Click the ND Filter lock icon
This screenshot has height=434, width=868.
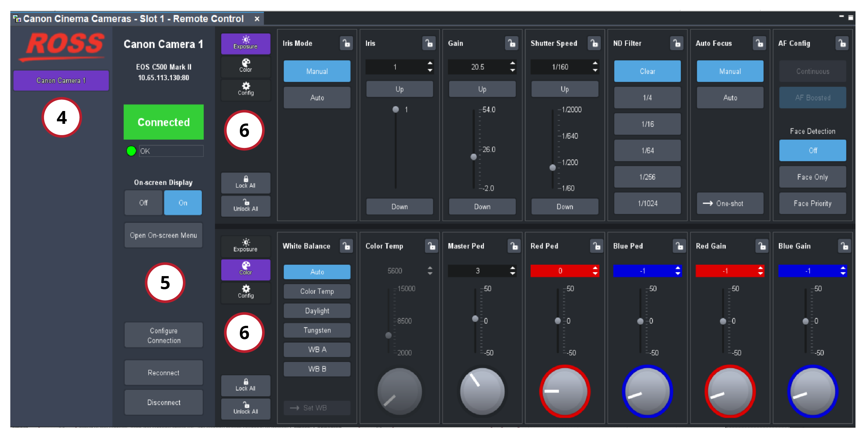[677, 43]
